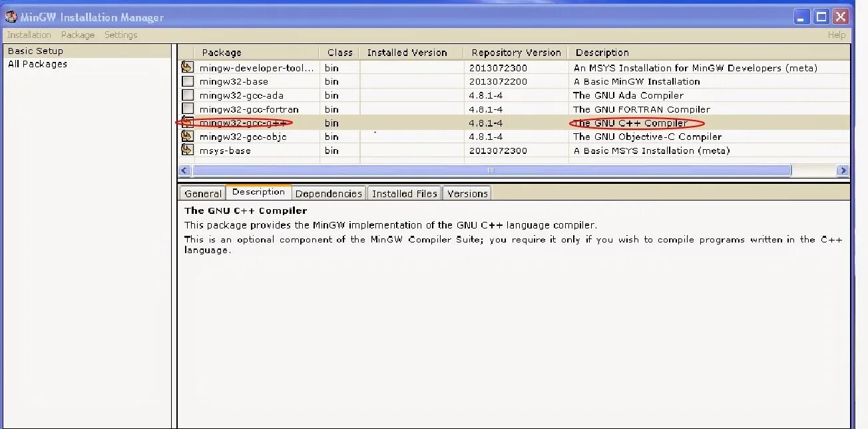Screen dimensions: 868x429
Task: Click 'The GNU FORTRAN Compiler' description
Action: coord(642,109)
